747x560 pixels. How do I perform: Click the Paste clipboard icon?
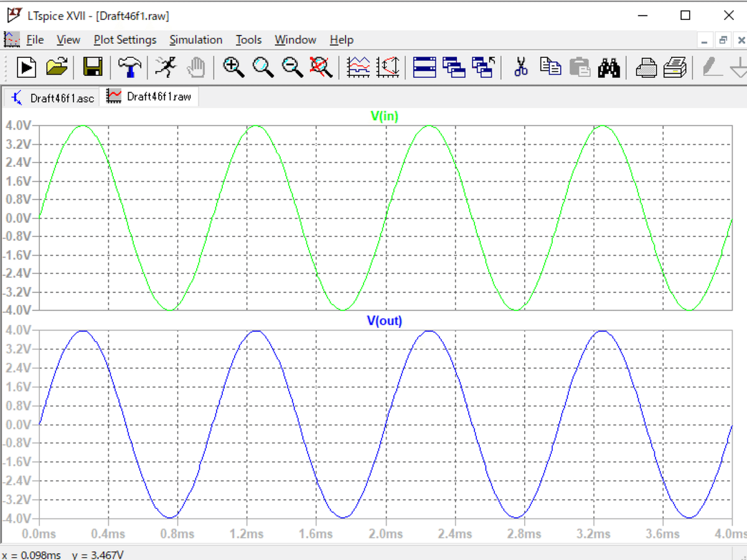point(580,67)
